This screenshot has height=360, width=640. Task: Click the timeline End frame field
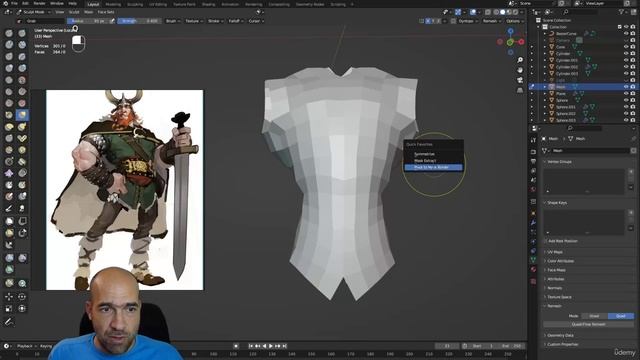click(x=511, y=346)
